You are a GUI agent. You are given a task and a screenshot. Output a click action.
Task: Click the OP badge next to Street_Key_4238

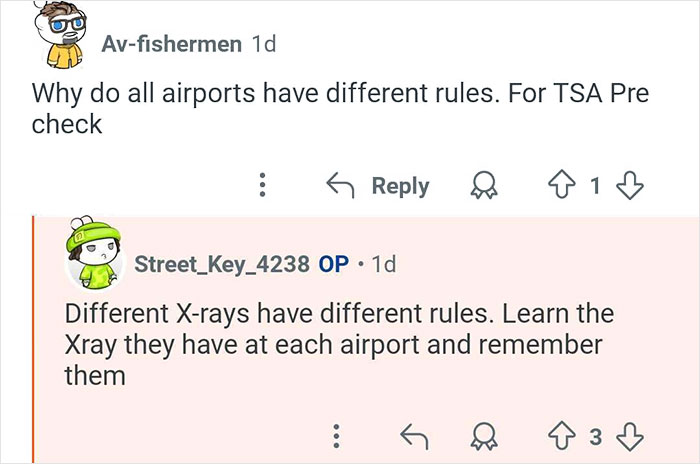click(333, 264)
